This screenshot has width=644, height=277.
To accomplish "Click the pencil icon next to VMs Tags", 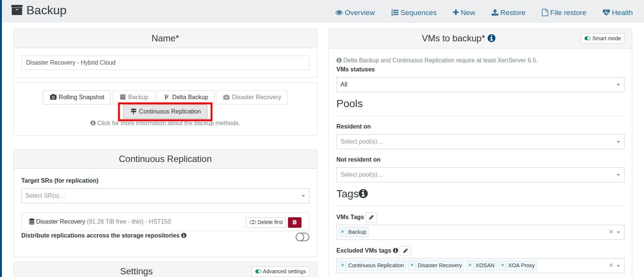I will (371, 217).
